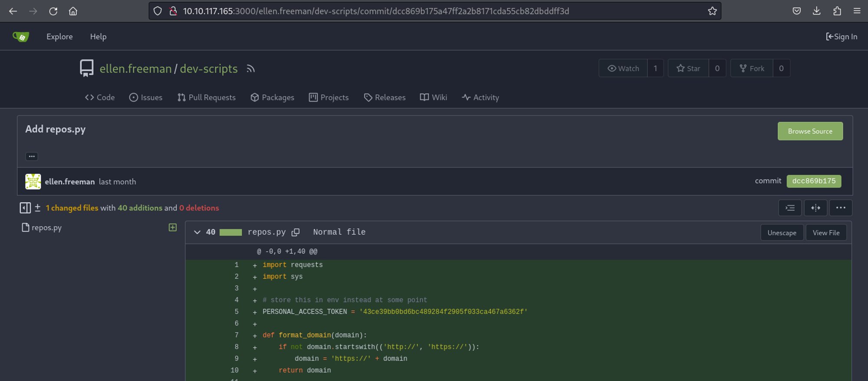The height and width of the screenshot is (381, 868).
Task: Bookmark this page with the star icon
Action: coord(712,11)
